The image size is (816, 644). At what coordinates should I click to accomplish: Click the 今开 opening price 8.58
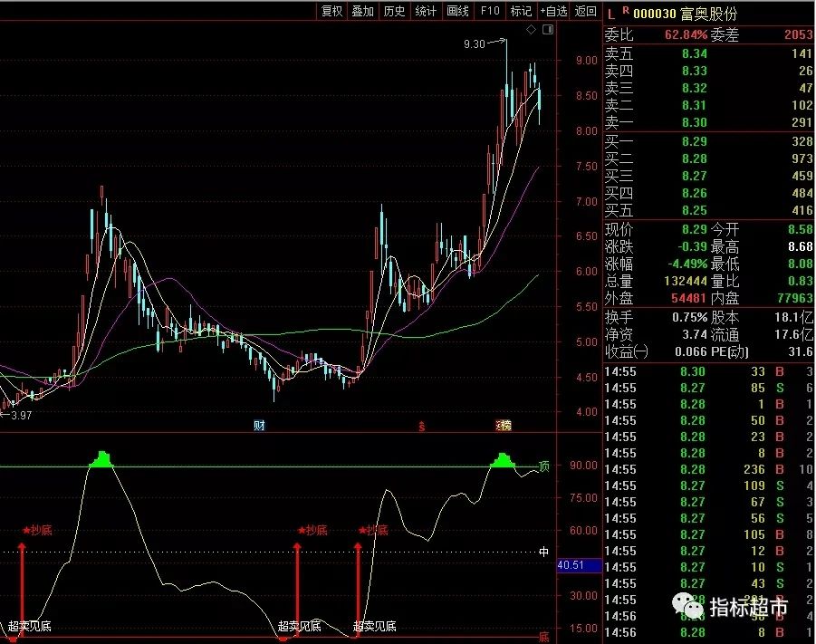[x=801, y=229]
